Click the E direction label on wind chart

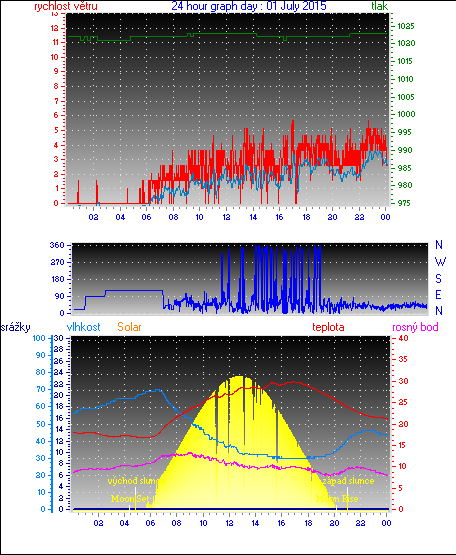pyautogui.click(x=438, y=294)
